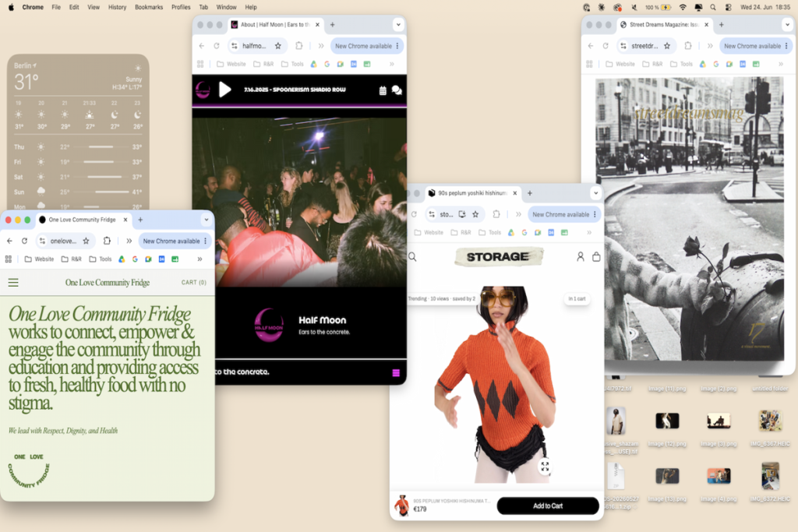Open the IMG_6367.HEIC desktop file thumbnail

[769, 421]
